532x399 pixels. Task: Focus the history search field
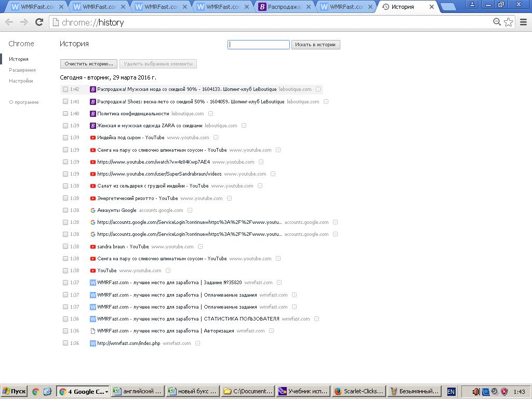point(259,45)
